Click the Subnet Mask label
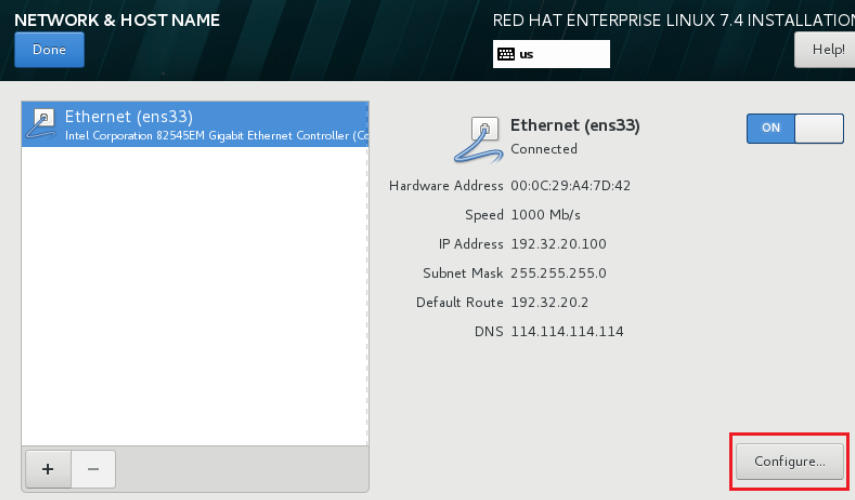Viewport: 855px width, 500px height. (x=463, y=273)
